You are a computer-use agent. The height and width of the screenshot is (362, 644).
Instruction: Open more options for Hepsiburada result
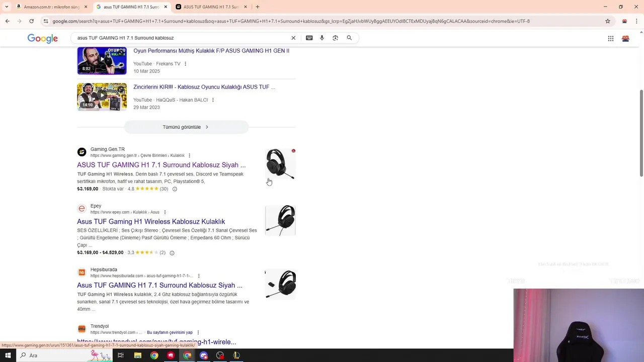[x=199, y=276]
